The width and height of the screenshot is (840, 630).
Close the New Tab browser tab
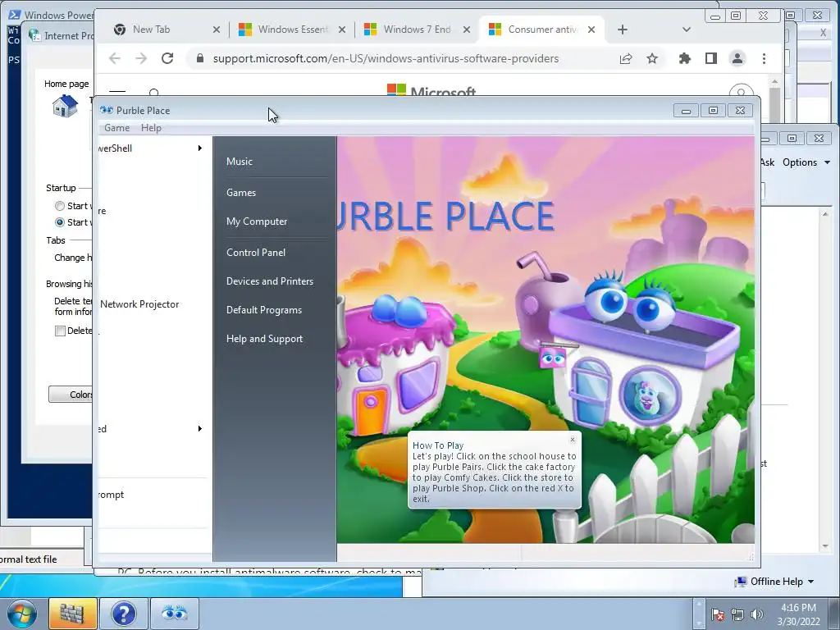(x=217, y=30)
